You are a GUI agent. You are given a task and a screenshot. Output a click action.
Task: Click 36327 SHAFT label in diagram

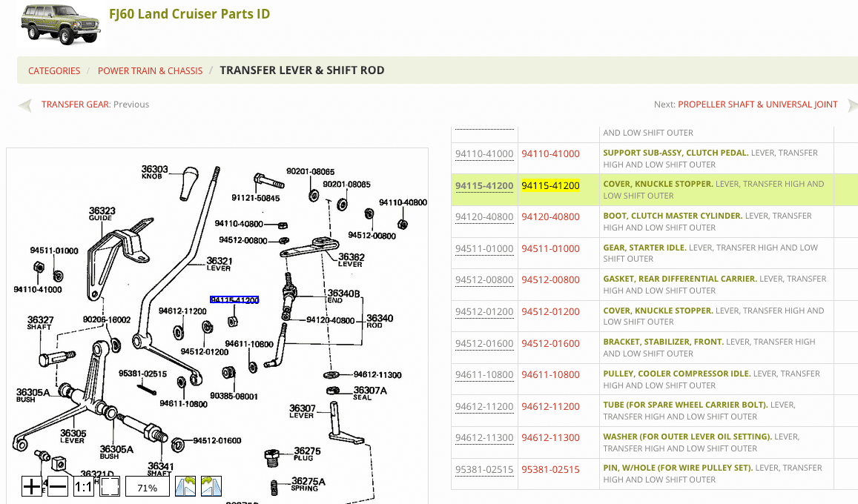pyautogui.click(x=41, y=322)
